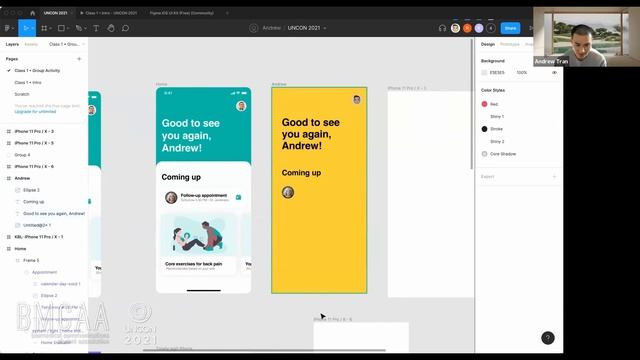This screenshot has height=360, width=640.
Task: Select the Text tool
Action: (96, 28)
